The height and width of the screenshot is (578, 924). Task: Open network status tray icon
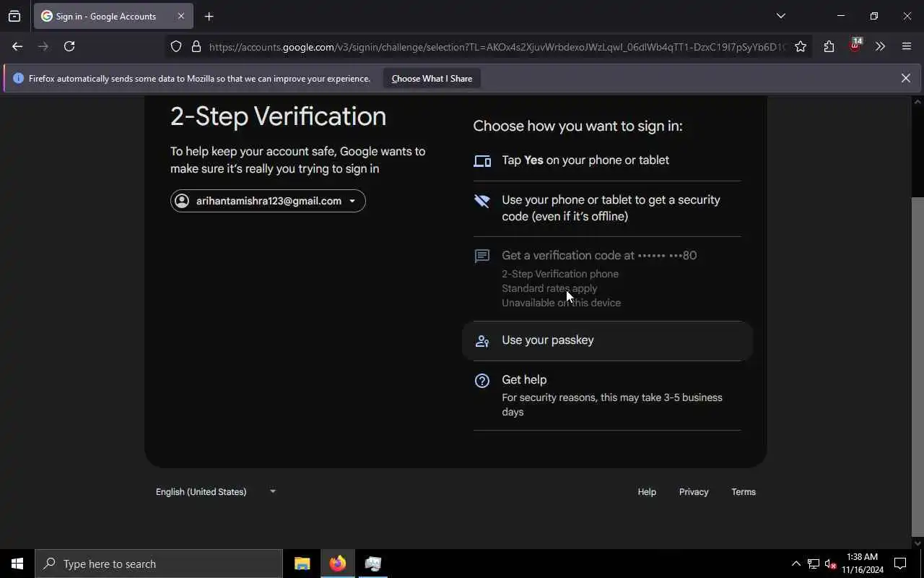pos(814,564)
